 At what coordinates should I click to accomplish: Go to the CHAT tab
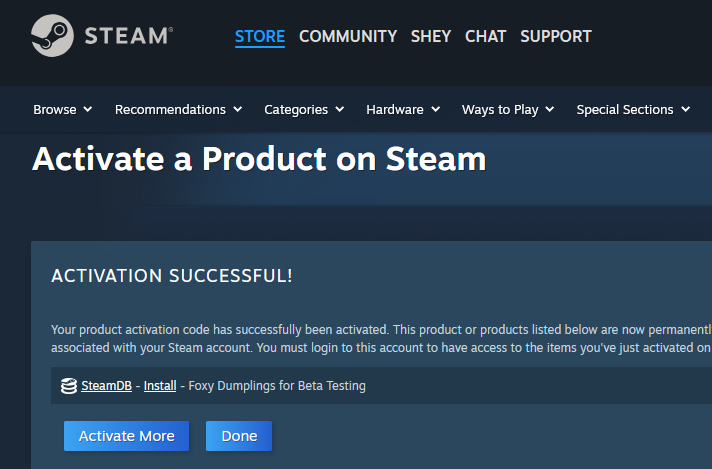coord(485,36)
